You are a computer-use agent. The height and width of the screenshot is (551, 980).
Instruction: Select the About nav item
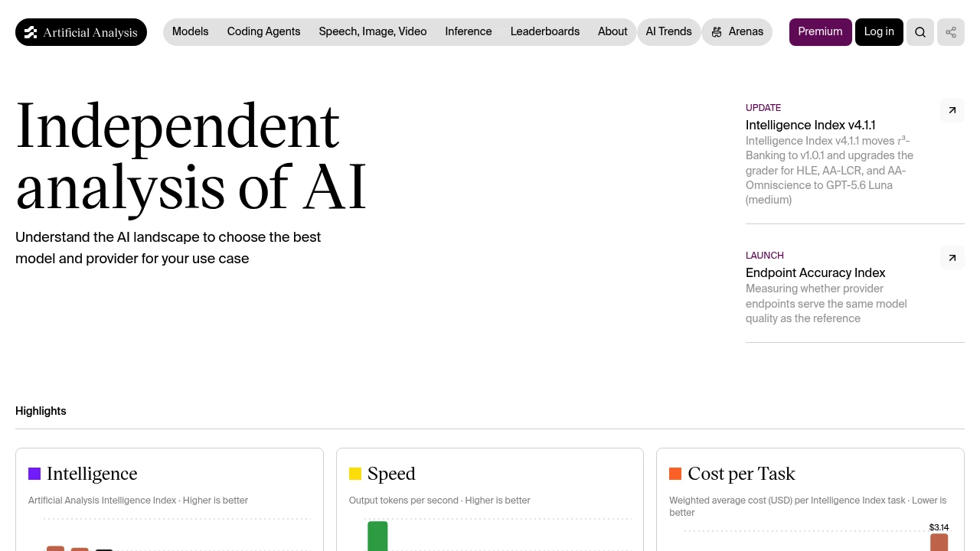tap(612, 32)
